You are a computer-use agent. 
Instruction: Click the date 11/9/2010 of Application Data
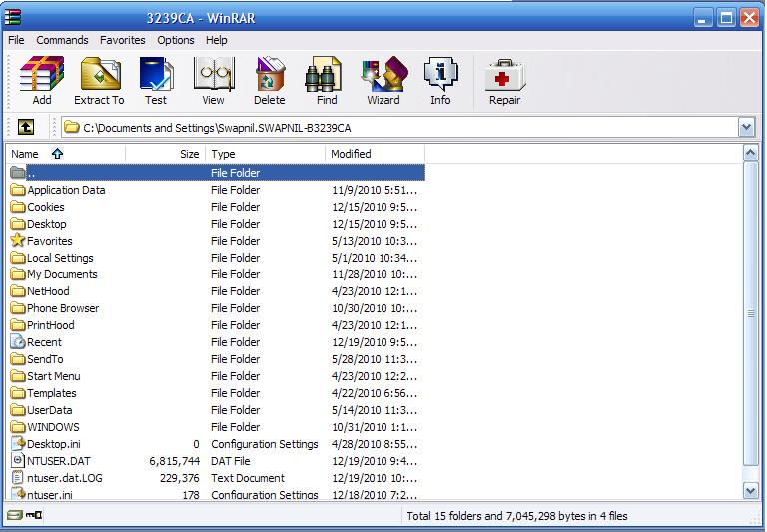pyautogui.click(x=375, y=190)
